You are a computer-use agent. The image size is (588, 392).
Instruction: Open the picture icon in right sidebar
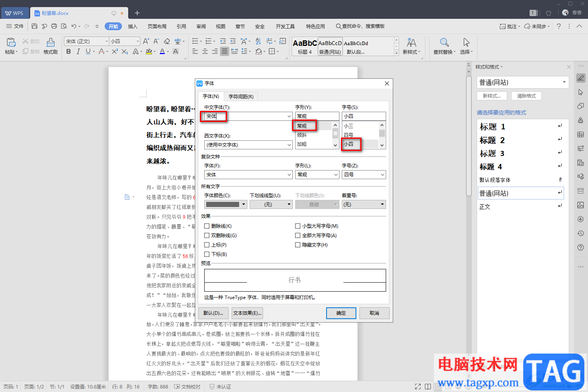click(x=581, y=205)
